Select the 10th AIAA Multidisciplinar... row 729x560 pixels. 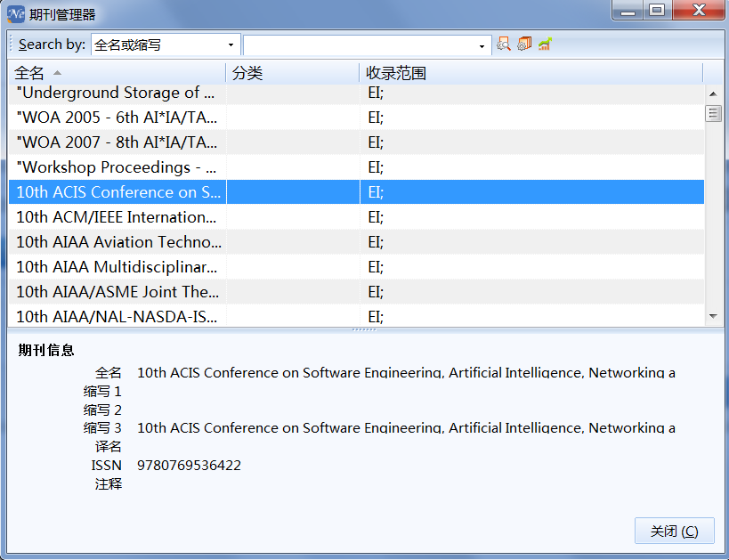click(356, 266)
